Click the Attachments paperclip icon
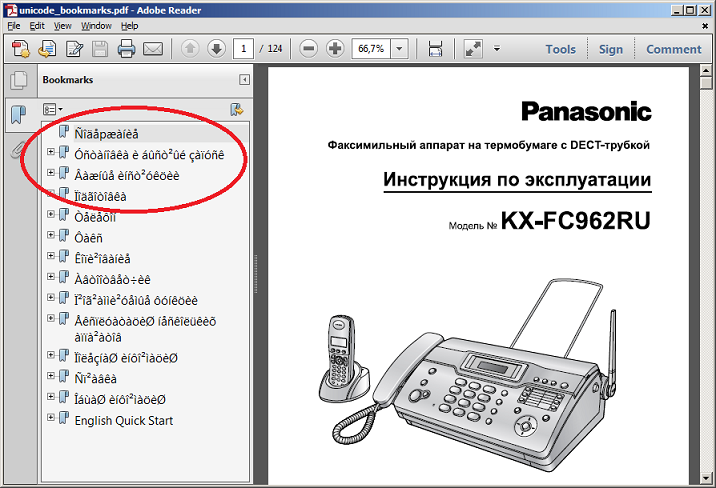This screenshot has width=716, height=488. click(17, 149)
